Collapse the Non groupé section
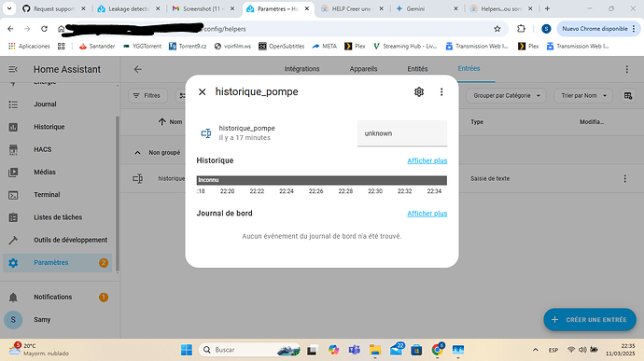Screen dimensions: 644x361 point(137,153)
